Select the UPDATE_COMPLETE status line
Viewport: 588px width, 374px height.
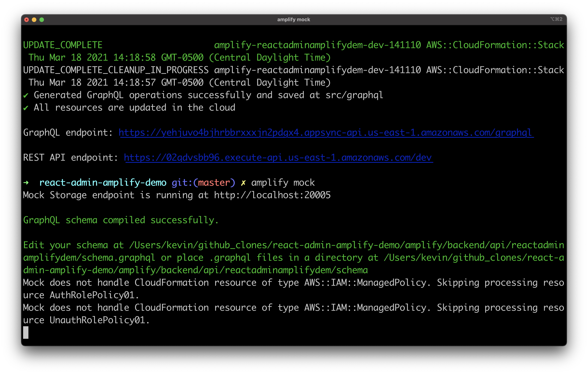(62, 45)
